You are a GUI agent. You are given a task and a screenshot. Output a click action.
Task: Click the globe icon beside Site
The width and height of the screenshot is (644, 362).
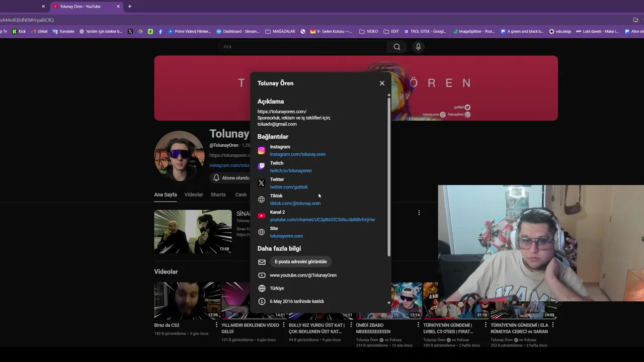click(x=261, y=232)
